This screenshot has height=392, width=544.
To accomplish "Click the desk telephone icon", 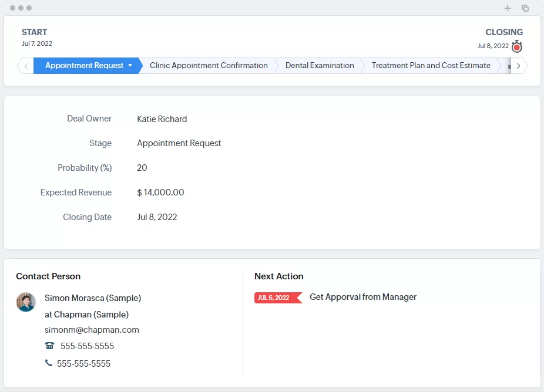I will coord(49,346).
